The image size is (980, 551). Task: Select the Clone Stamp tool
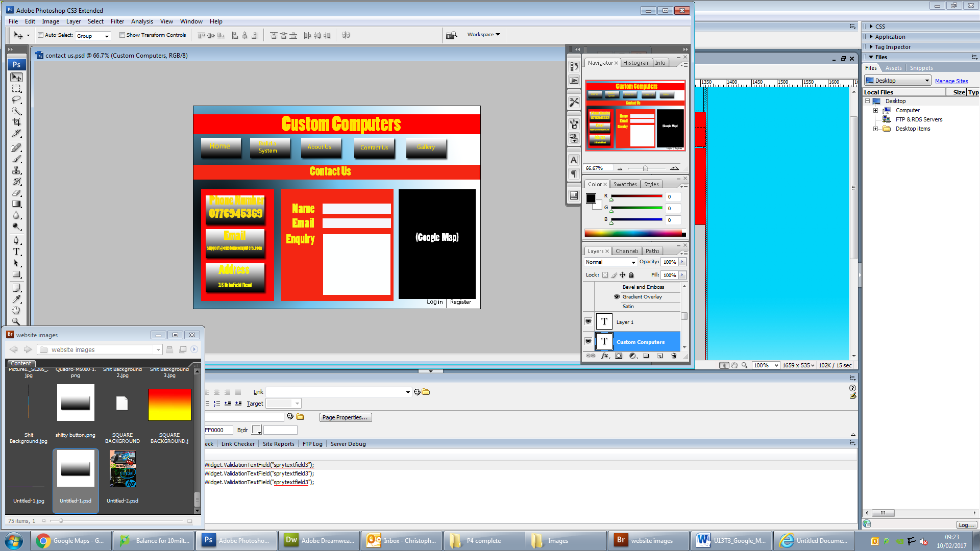(x=16, y=170)
